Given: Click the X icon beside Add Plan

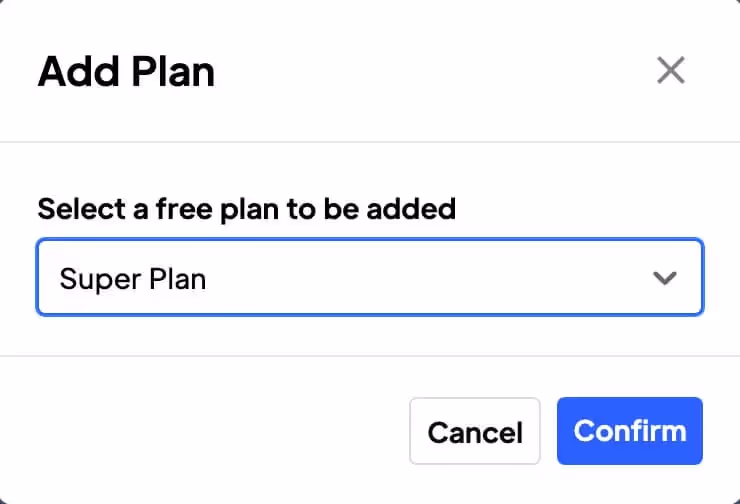Looking at the screenshot, I should click(670, 71).
